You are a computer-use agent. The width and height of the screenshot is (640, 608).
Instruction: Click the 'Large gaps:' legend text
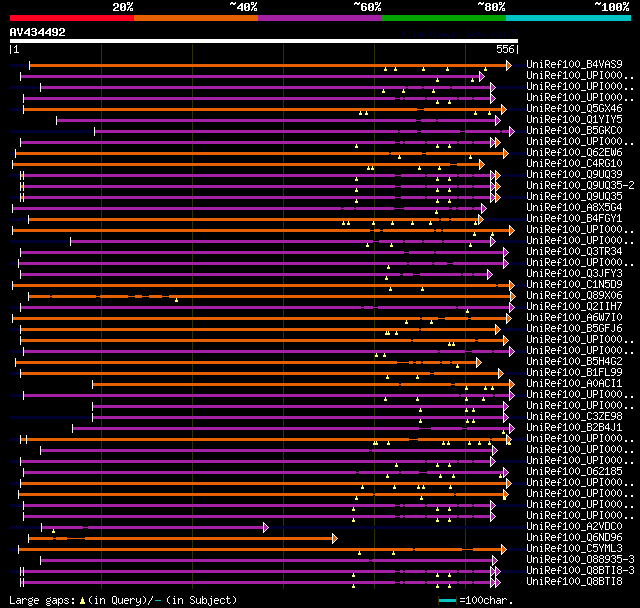coord(42,601)
